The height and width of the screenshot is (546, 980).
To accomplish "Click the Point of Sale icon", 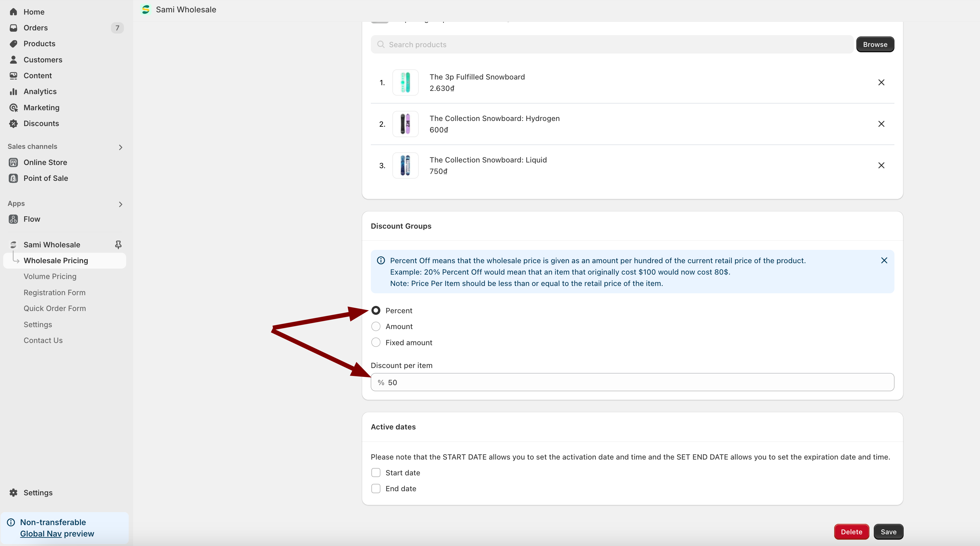I will pos(13,178).
